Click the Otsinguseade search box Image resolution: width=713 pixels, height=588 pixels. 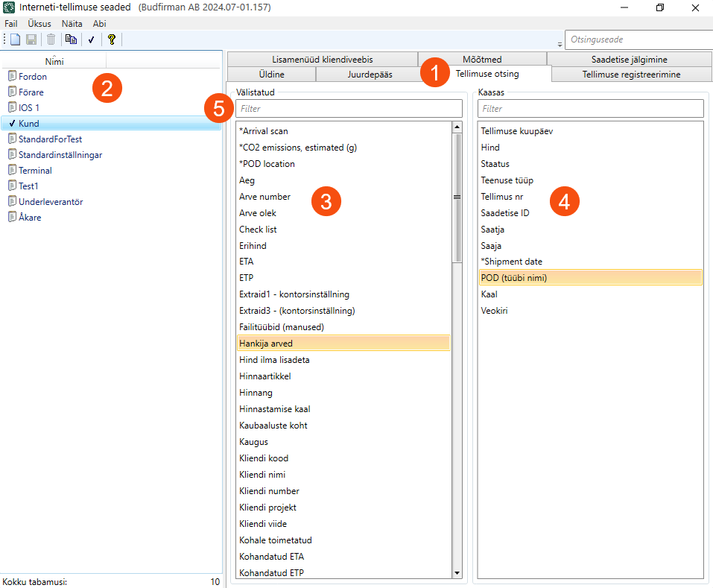(638, 39)
